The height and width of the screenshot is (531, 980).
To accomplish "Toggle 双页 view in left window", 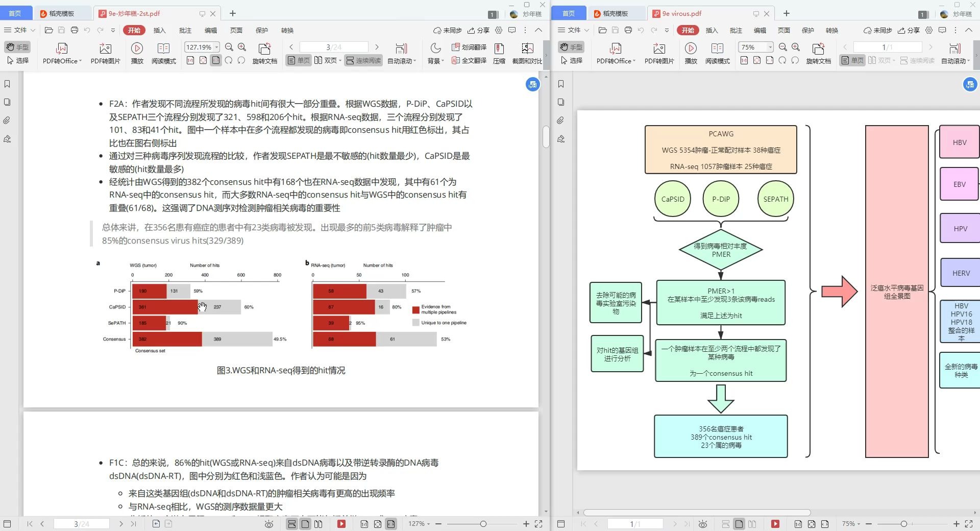I will tap(328, 60).
